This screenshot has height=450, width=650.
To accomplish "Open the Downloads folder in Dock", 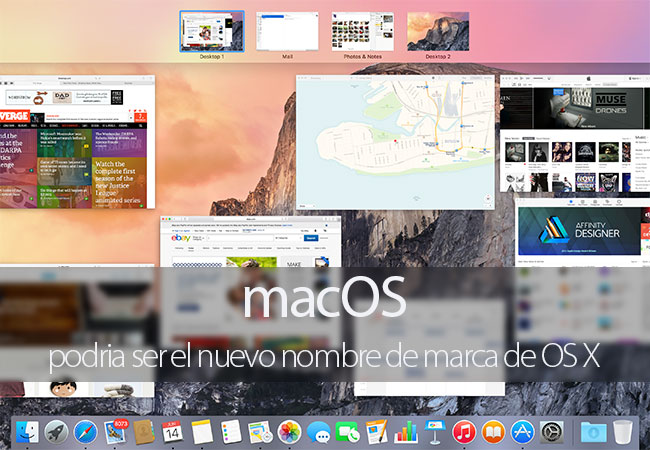I will (593, 432).
